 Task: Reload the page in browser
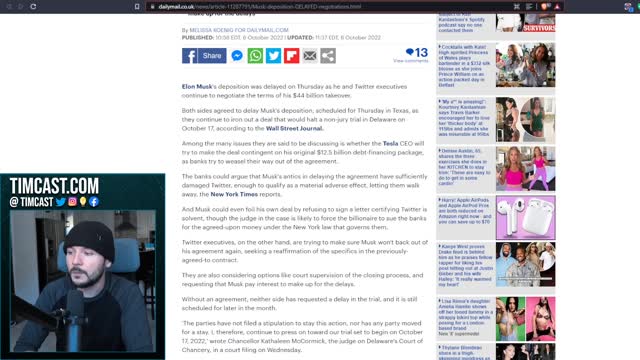(33, 7)
